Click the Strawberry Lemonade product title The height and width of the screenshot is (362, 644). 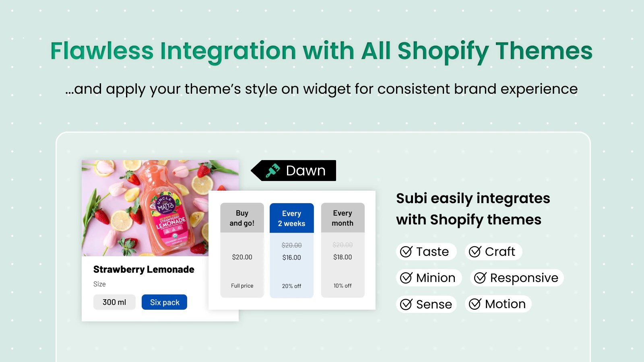pos(144,269)
